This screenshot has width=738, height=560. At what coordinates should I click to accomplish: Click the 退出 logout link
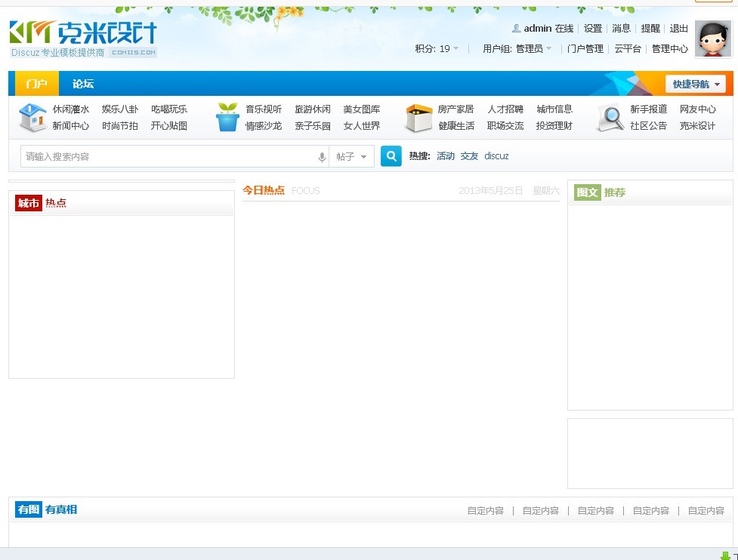[679, 29]
